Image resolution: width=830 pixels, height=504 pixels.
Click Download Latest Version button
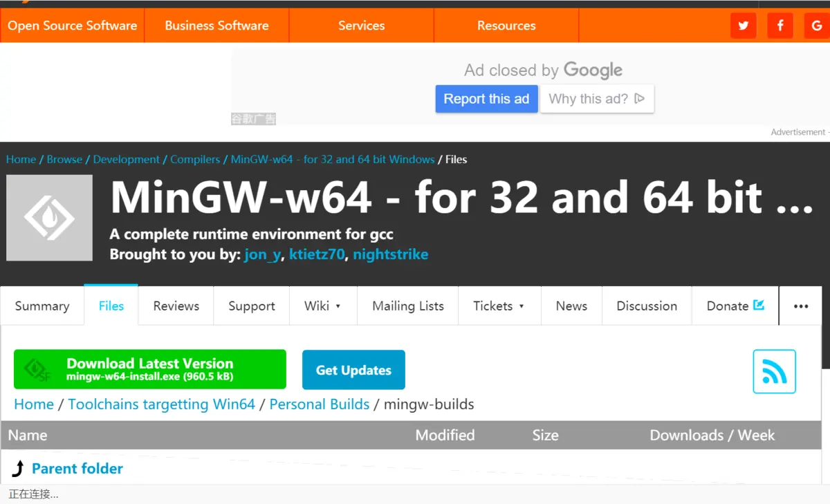click(150, 369)
